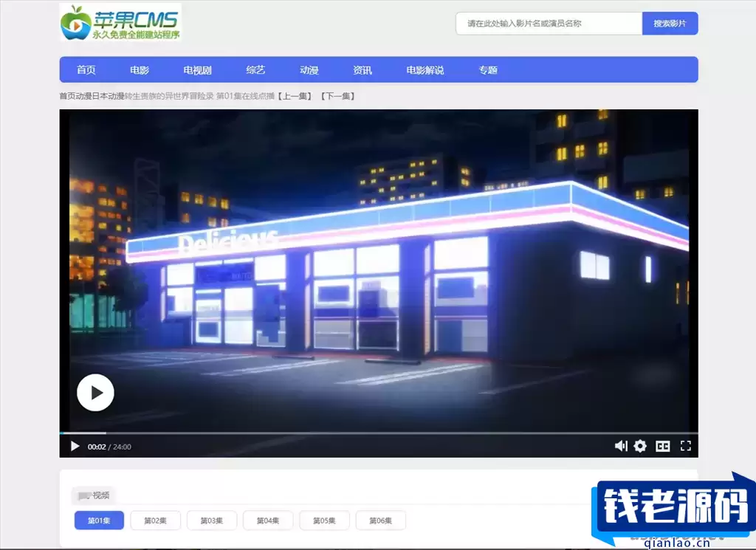Select episode 第05集
Viewport: 756px width, 550px height.
click(x=325, y=520)
